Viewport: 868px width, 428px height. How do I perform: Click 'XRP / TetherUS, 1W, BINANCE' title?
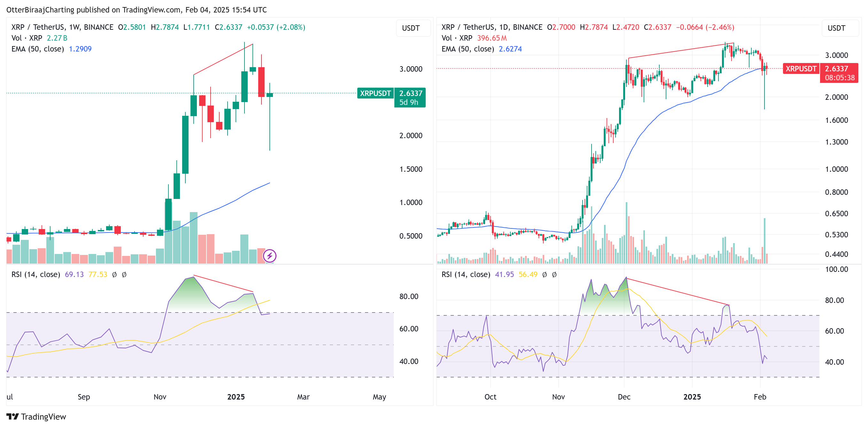coord(62,27)
